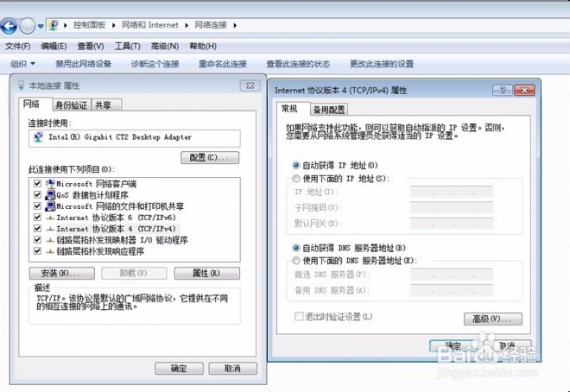Open the 查看(V) menu
Viewport: 570px width, 392px height.
click(x=91, y=46)
